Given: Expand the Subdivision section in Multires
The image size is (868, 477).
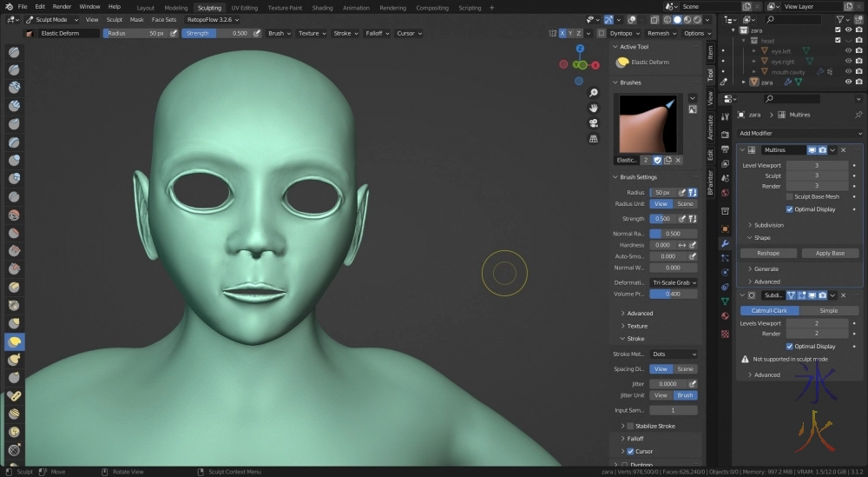Looking at the screenshot, I should coord(768,225).
